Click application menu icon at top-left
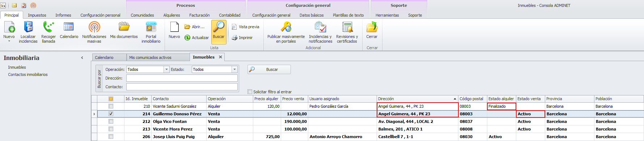 tap(3, 5)
